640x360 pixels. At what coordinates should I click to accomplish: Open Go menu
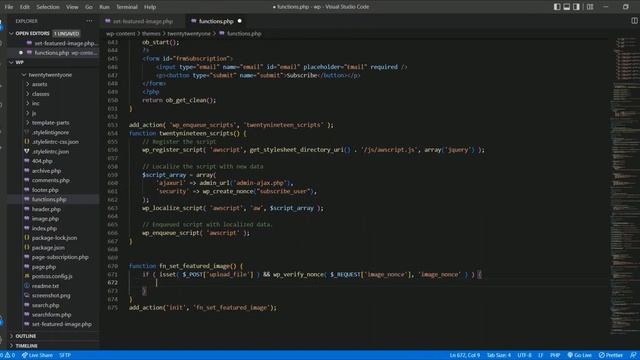pos(89,7)
